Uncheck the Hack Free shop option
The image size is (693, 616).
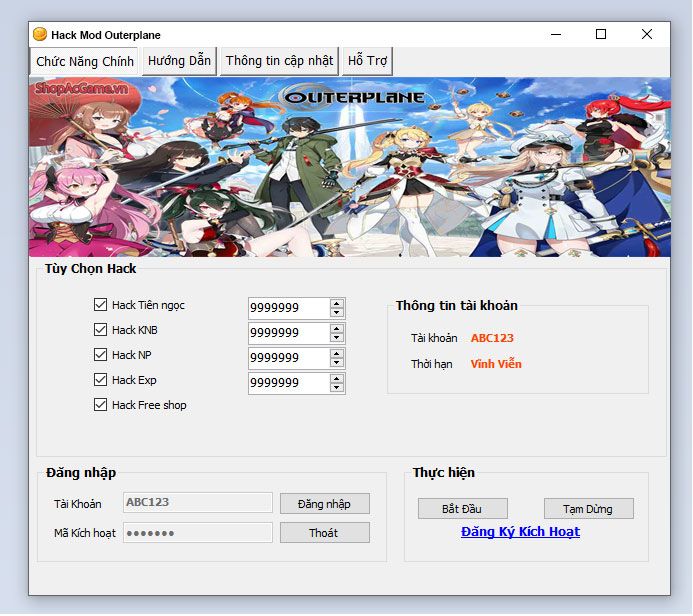click(100, 405)
